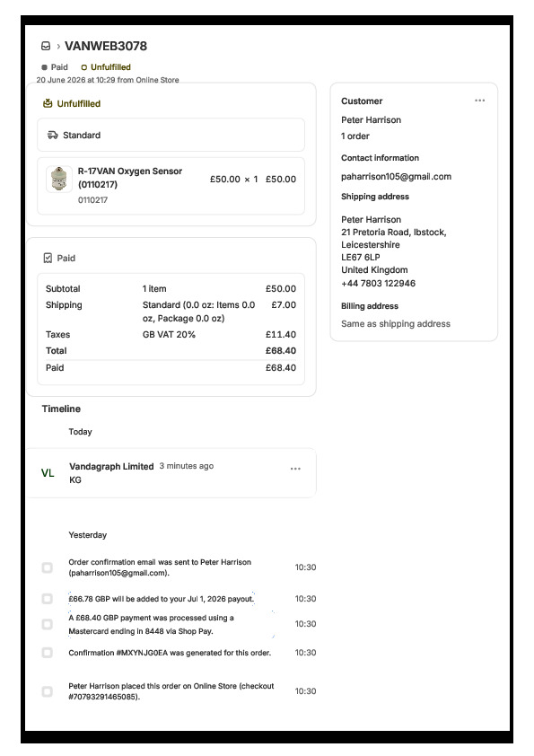The image size is (534, 756).
Task: Tick the order confirmation email event checkbox
Action: 48,567
